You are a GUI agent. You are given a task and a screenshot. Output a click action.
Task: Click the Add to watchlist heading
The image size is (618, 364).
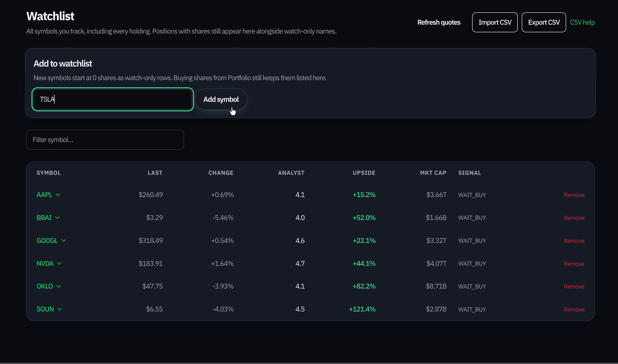[x=63, y=64]
